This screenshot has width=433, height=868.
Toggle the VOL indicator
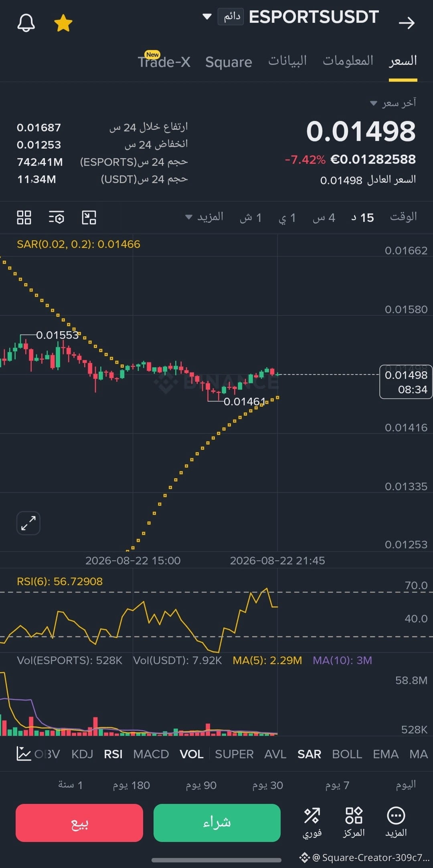point(192,754)
